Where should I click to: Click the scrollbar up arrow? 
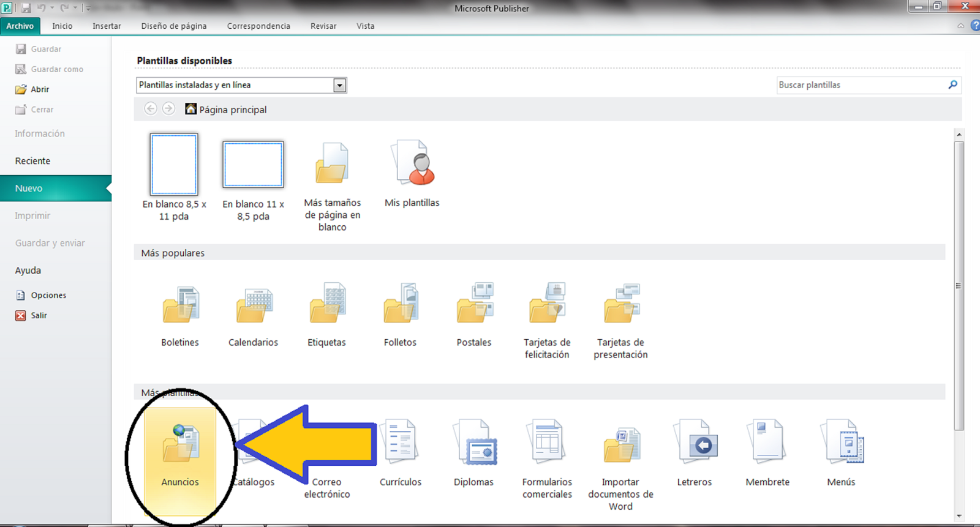click(959, 135)
